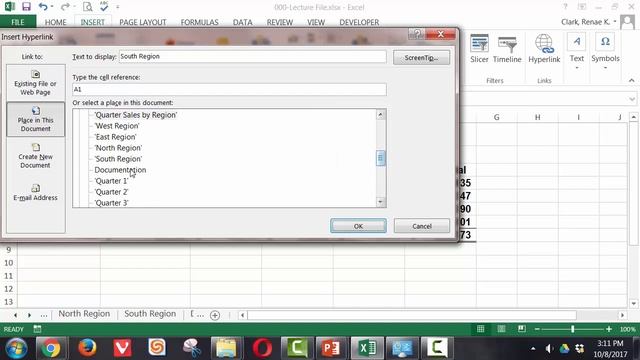Open File Explorer from taskbar
Screen dimensions: 640x360
(227, 348)
